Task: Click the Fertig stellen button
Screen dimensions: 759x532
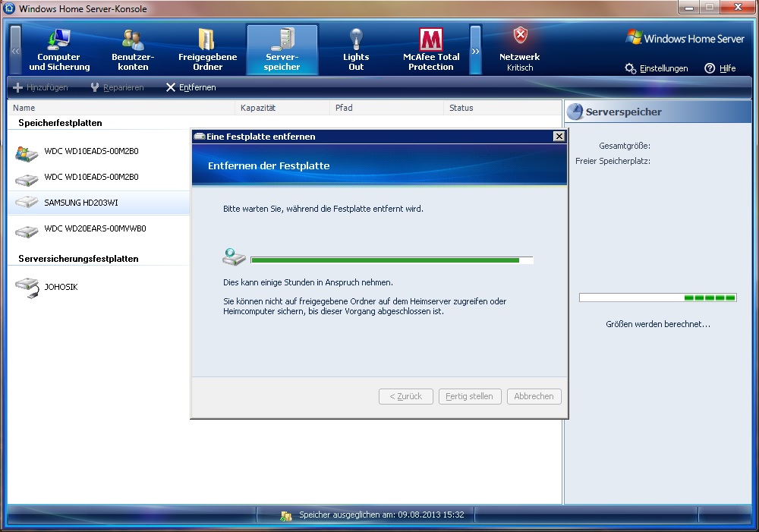Action: point(470,396)
